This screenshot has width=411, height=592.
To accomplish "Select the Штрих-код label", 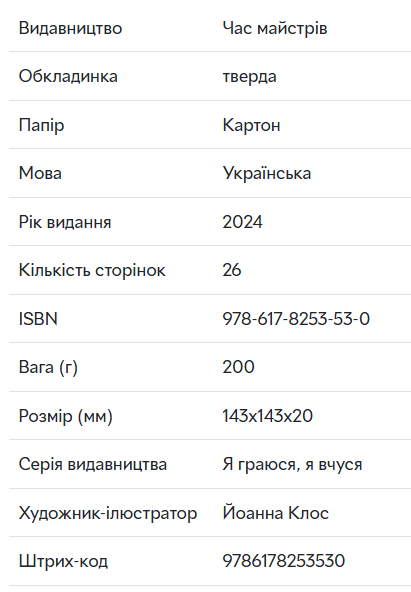I will click(63, 561).
